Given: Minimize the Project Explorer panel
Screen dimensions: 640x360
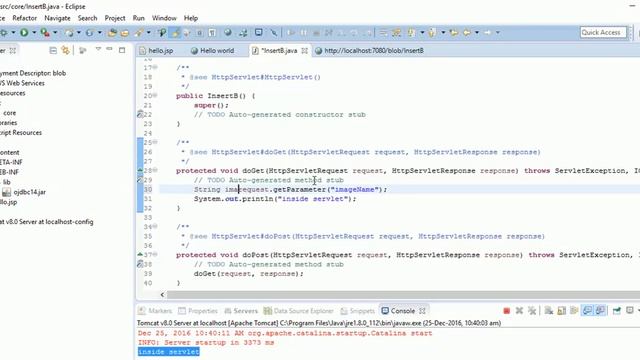Looking at the screenshot, I should click(x=109, y=49).
